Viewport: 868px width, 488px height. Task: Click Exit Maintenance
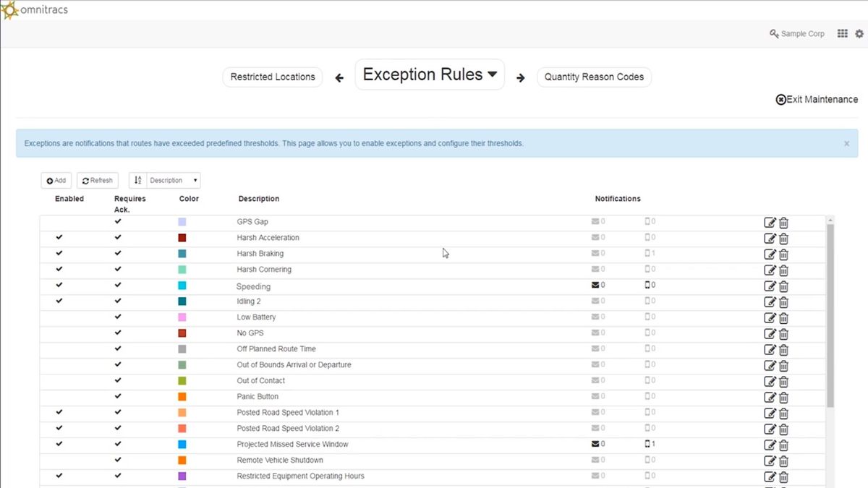[817, 100]
